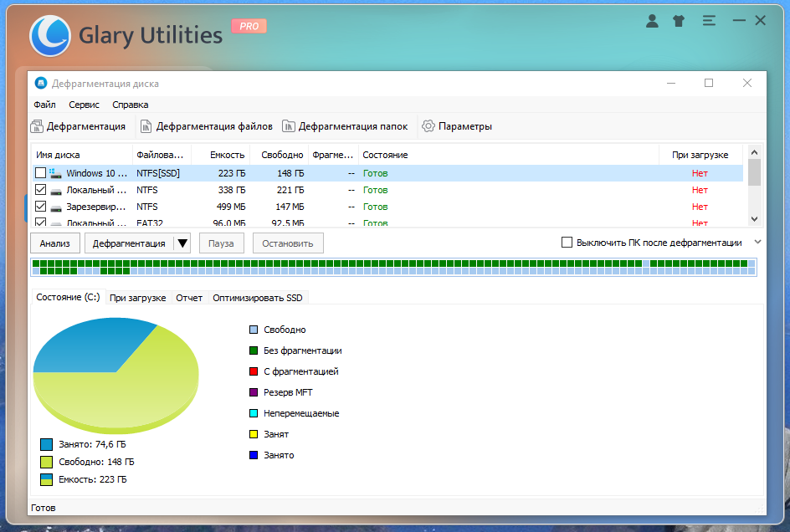The image size is (790, 532).
Task: Click the Свободно legend color swatch
Action: (x=254, y=330)
